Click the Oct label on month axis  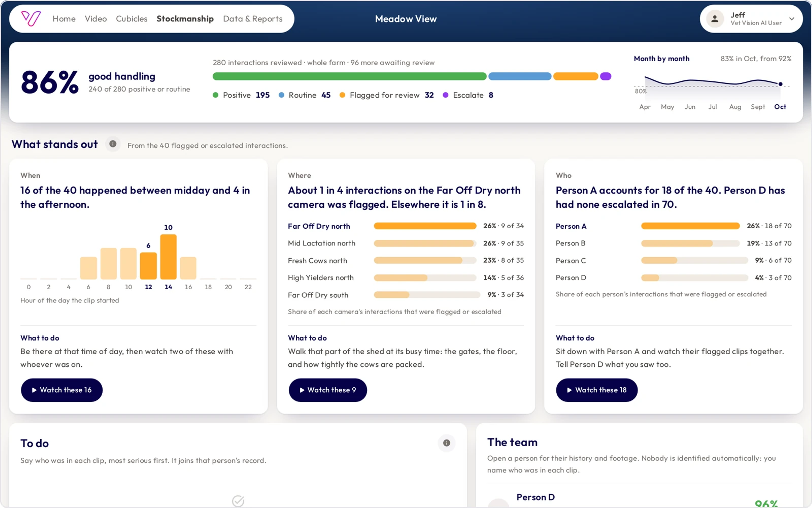pos(780,107)
